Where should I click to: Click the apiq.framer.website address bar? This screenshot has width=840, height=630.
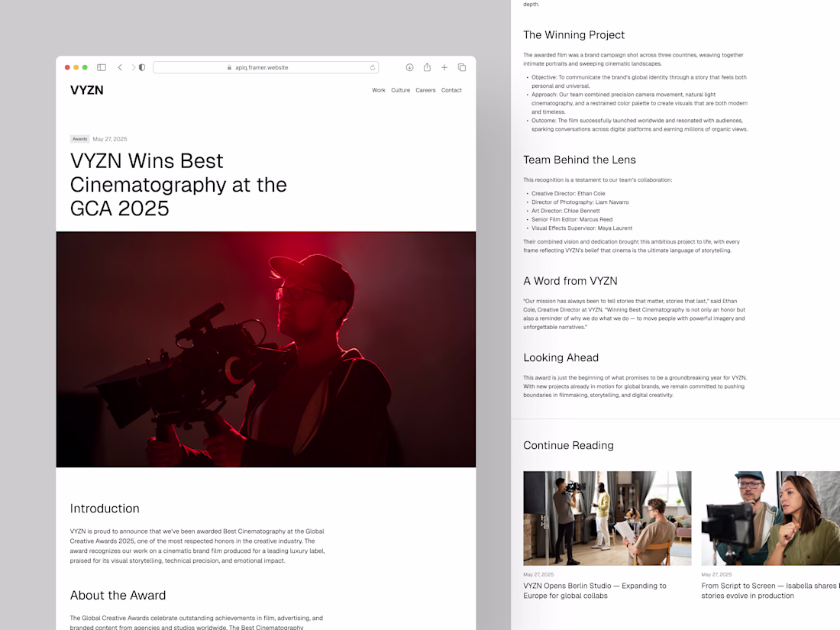click(x=266, y=67)
